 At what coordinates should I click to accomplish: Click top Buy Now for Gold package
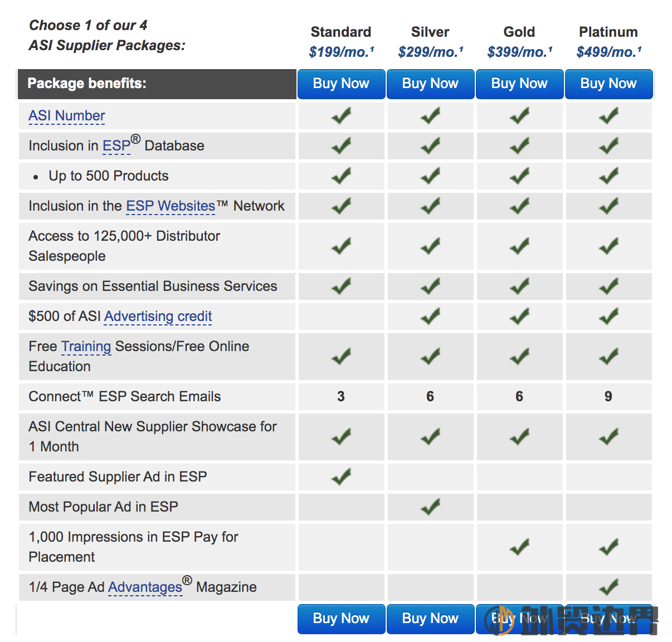519,84
